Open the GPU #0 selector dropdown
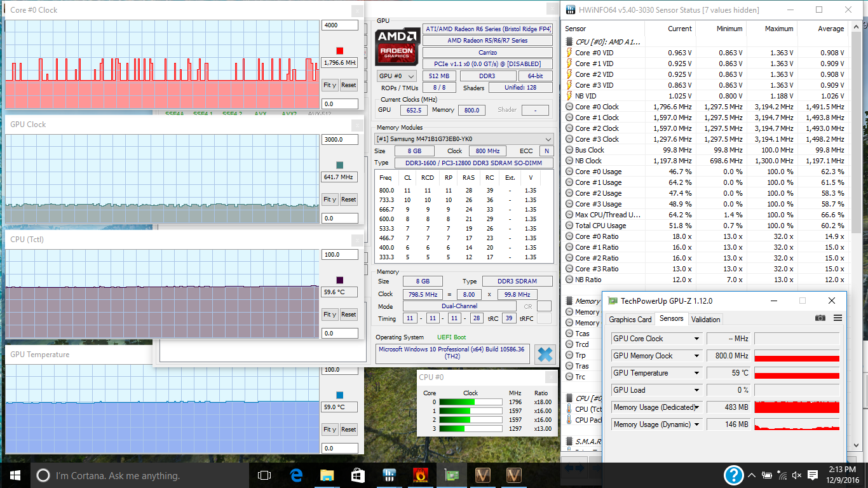This screenshot has height=488, width=868. click(x=397, y=76)
